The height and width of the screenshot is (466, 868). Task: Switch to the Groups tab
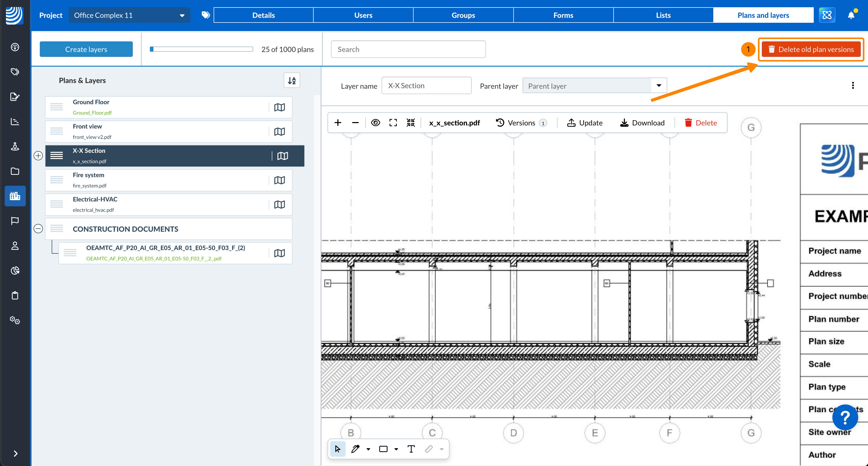coord(463,15)
